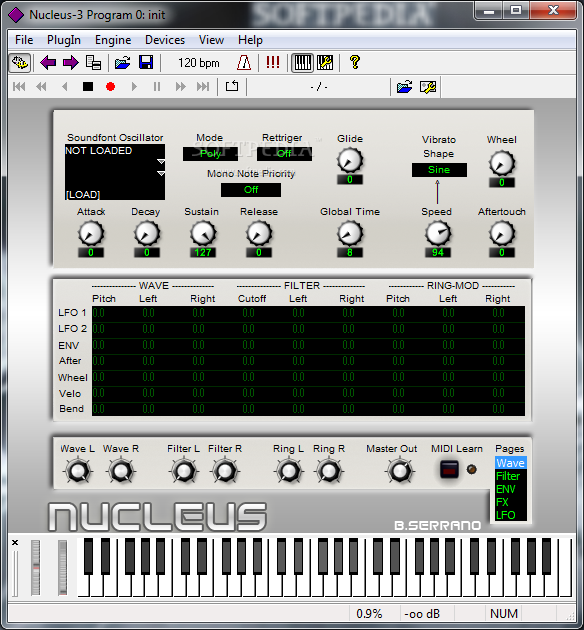Open the program list icon
This screenshot has height=630, width=584.
coord(94,63)
